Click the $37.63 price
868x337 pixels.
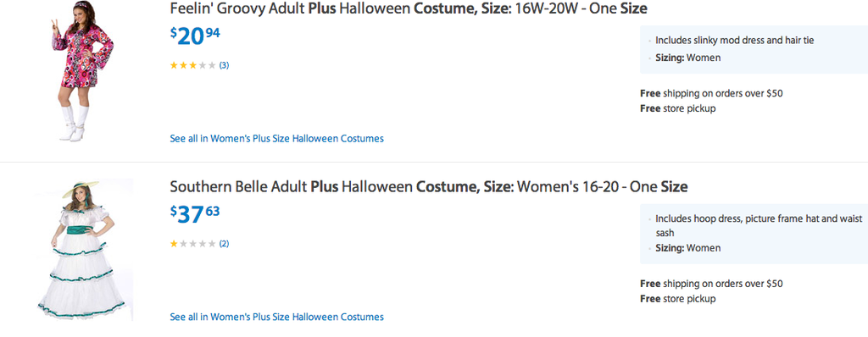pos(195,214)
